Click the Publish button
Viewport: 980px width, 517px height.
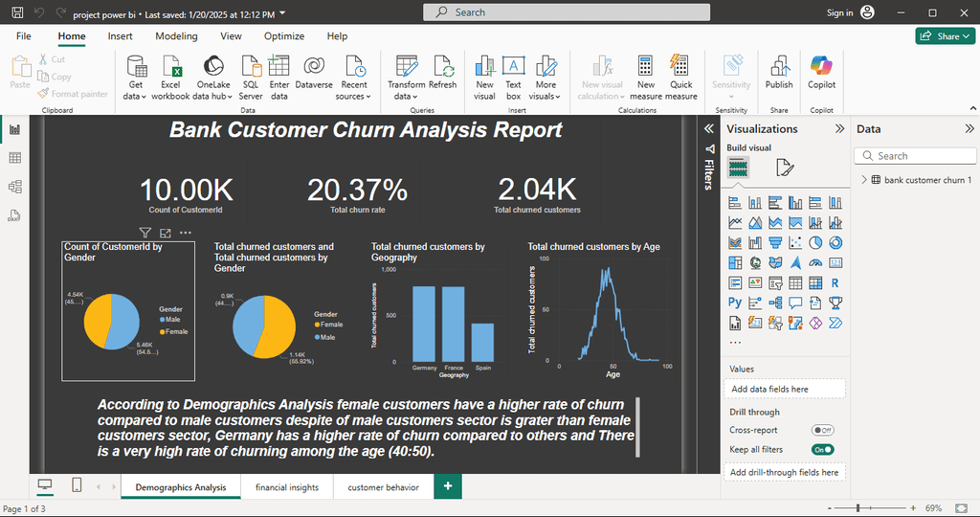click(x=779, y=73)
